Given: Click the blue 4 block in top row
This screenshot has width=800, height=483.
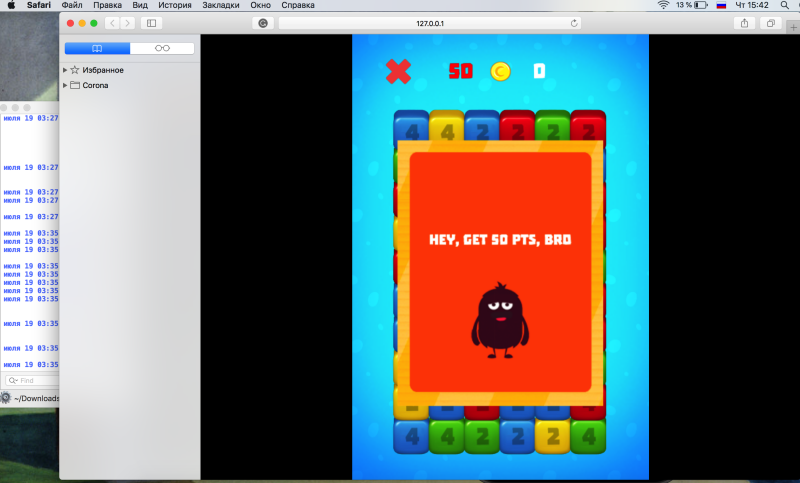Looking at the screenshot, I should pyautogui.click(x=411, y=125).
